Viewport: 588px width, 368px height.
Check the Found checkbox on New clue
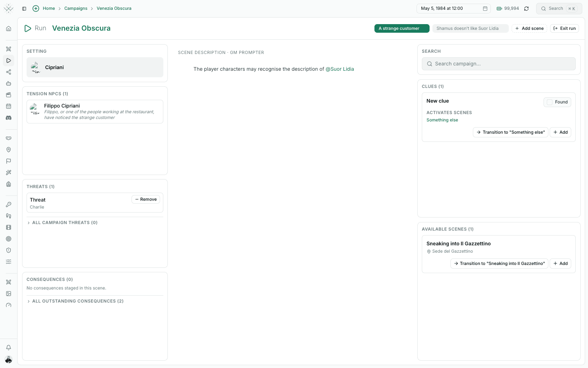click(550, 102)
